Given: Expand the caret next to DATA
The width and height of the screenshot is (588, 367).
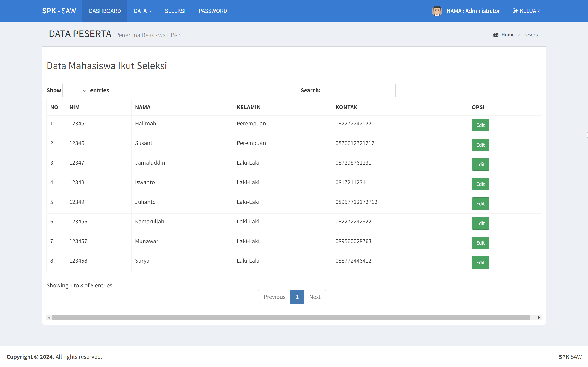Looking at the screenshot, I should coord(151,11).
